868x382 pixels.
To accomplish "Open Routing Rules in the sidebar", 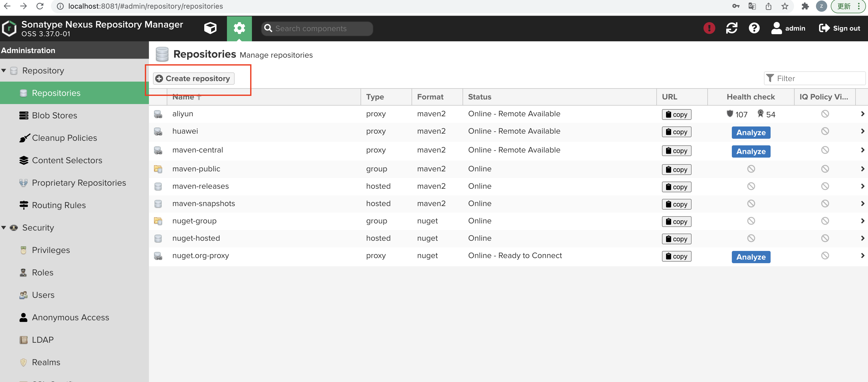I will point(74,205).
